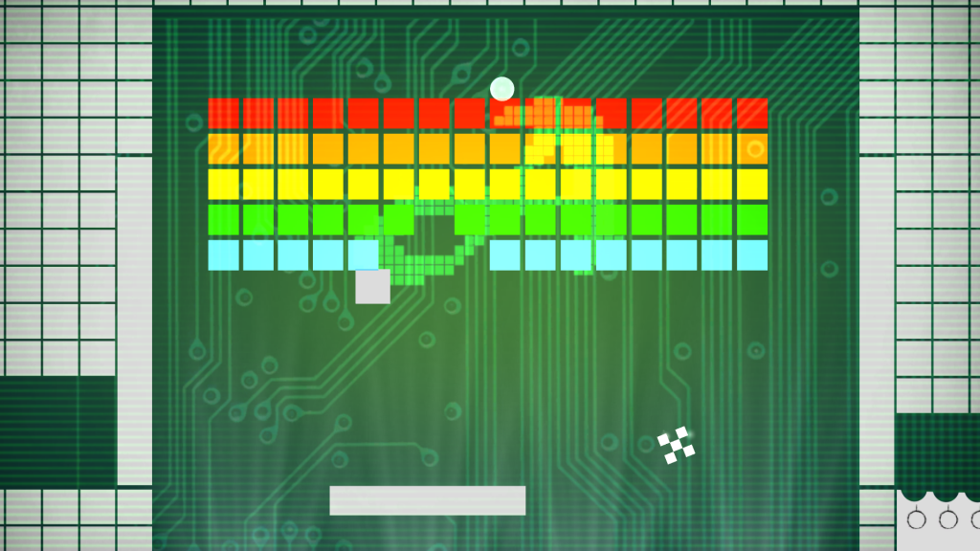The height and width of the screenshot is (551, 980).
Task: Click the white checkered pixel icon
Action: pyautogui.click(x=677, y=445)
